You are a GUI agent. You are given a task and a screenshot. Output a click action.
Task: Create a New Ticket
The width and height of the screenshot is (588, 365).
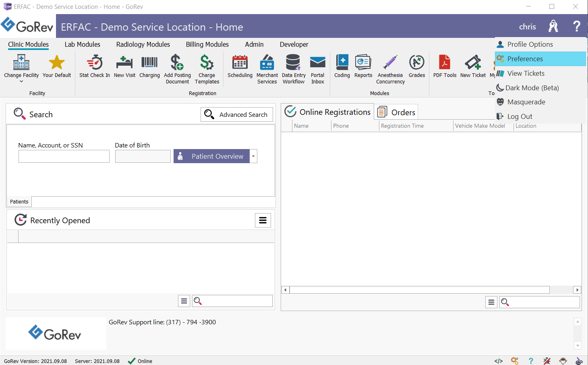(x=473, y=66)
